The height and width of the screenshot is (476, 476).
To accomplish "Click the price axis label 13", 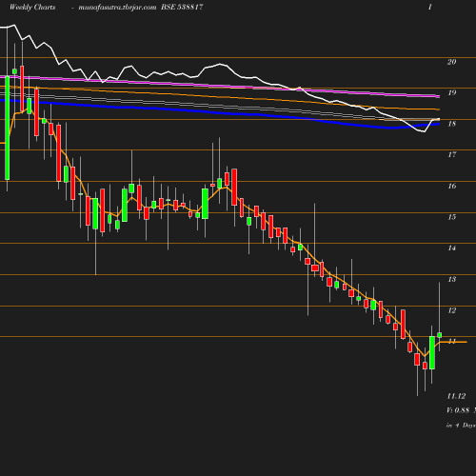I will (452, 279).
